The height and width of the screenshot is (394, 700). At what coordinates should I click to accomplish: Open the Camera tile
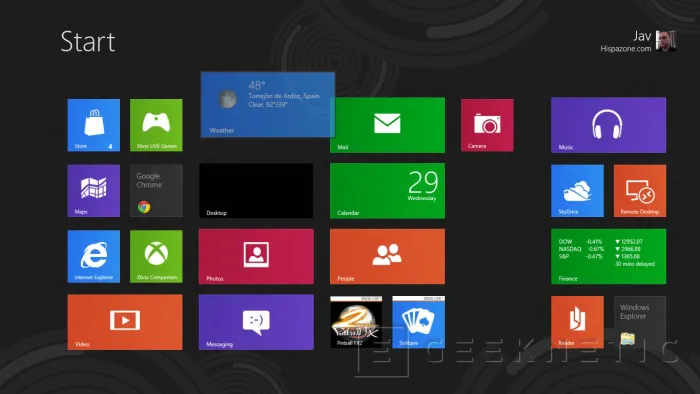click(488, 125)
